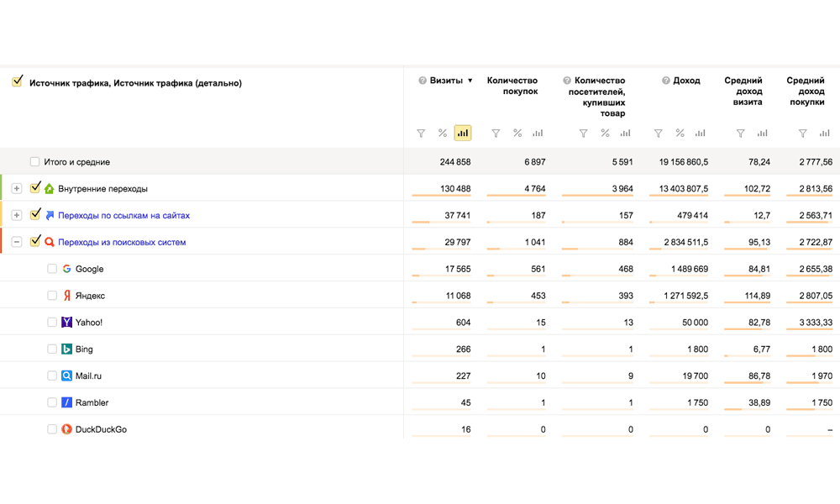Click the Bing logo icon
Image resolution: width=840 pixels, height=504 pixels.
[66, 349]
